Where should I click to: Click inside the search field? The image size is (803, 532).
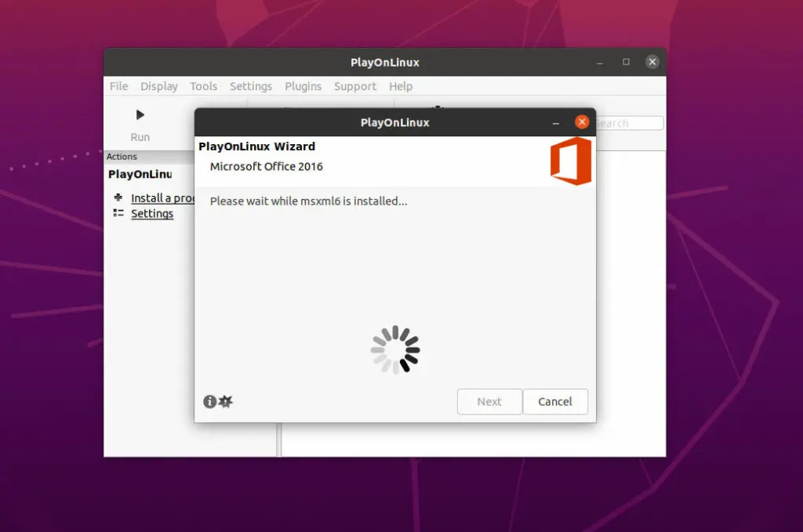627,123
